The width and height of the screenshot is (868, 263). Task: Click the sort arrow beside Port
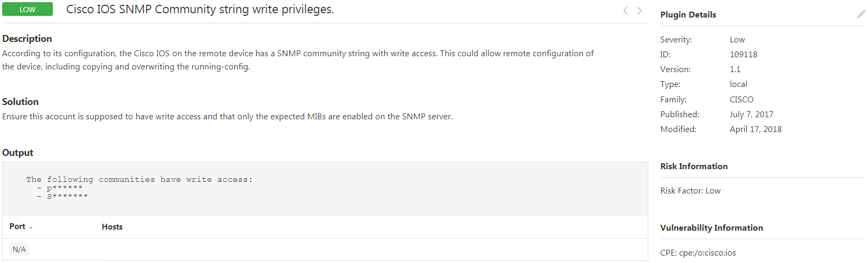click(31, 227)
